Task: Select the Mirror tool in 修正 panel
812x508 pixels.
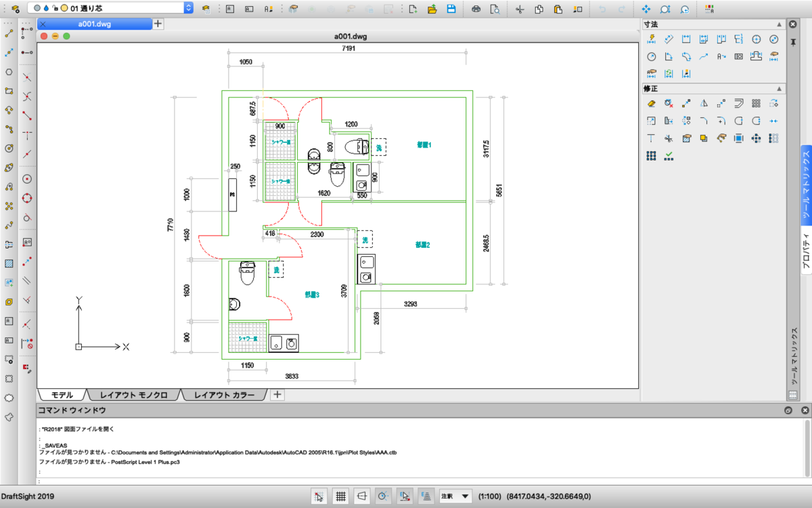Action: pyautogui.click(x=704, y=103)
